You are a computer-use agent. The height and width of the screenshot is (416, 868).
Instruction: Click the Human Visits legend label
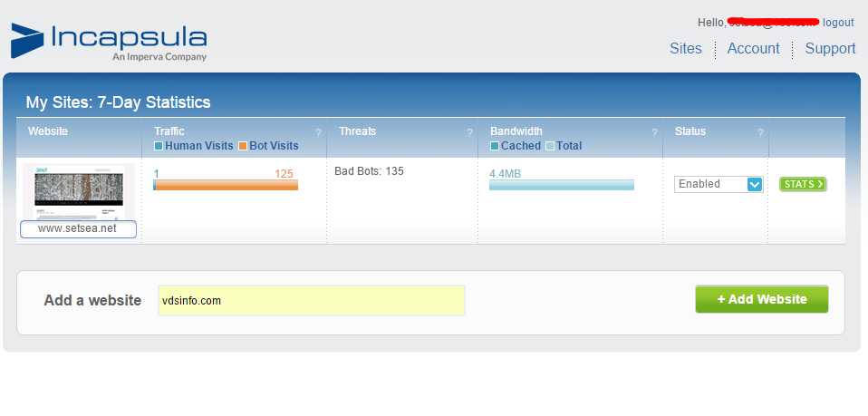coord(198,146)
